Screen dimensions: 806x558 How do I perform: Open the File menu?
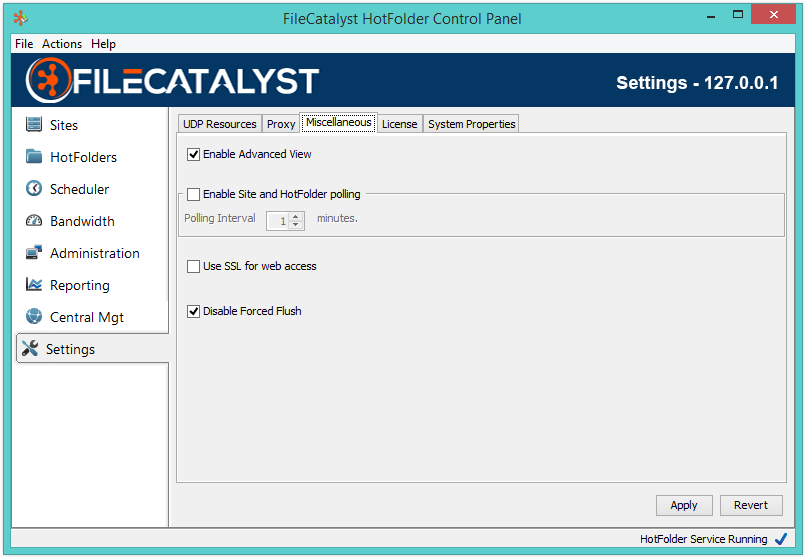click(x=24, y=44)
